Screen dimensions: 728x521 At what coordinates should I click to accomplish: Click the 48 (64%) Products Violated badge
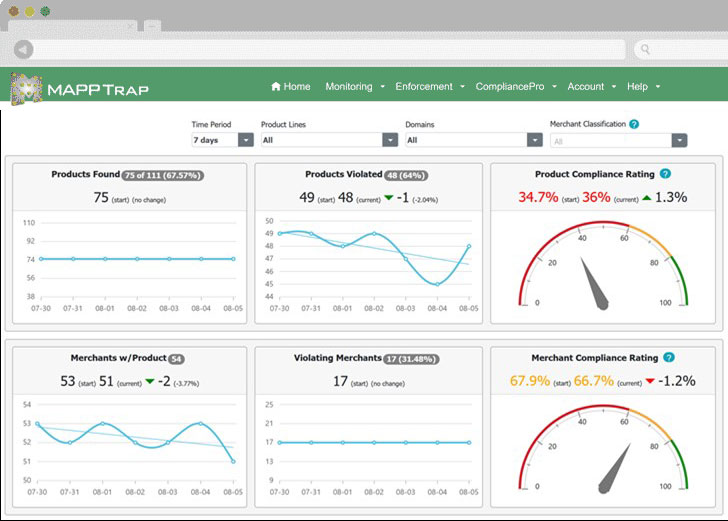pyautogui.click(x=406, y=176)
